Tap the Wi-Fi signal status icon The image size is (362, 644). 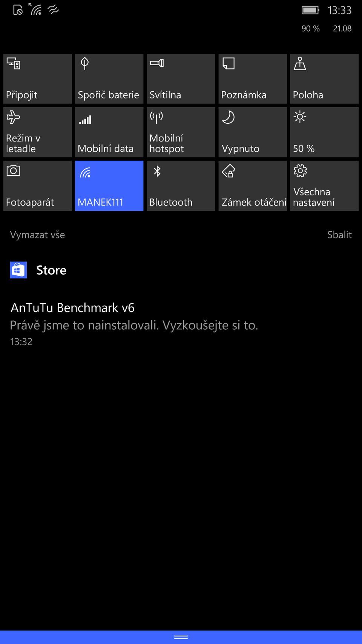pyautogui.click(x=35, y=9)
